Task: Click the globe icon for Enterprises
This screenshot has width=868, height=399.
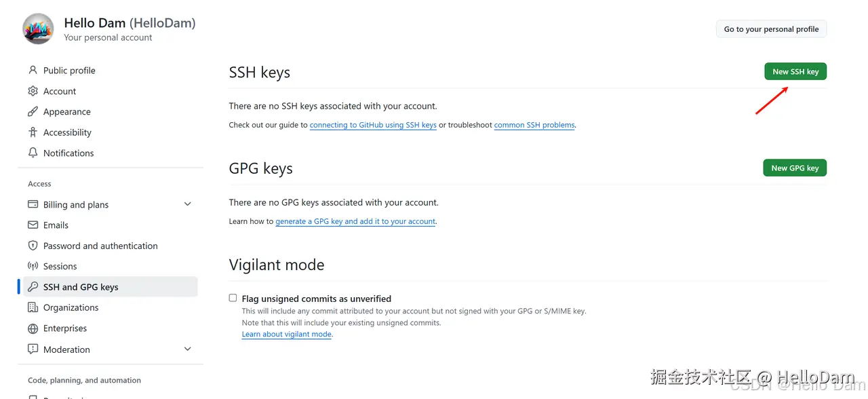Action: (33, 328)
